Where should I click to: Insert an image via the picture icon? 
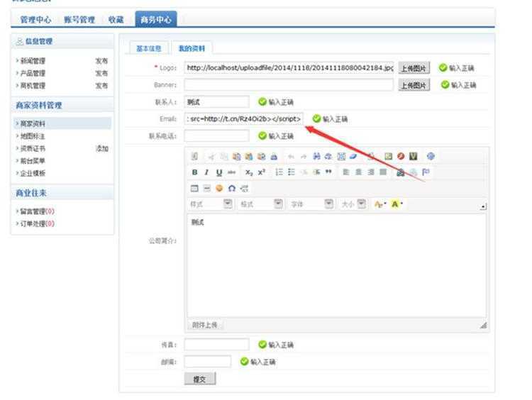[x=389, y=156]
